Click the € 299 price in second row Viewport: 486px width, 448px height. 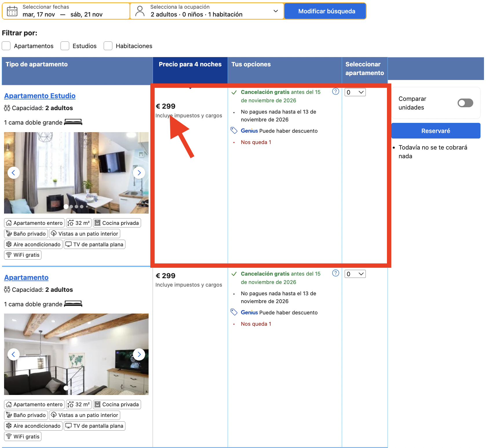pos(166,276)
